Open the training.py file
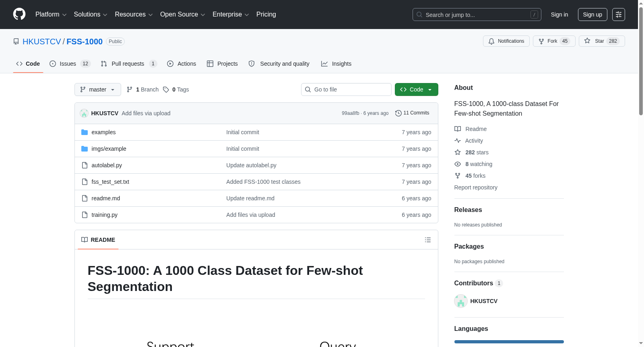Screen dimensions: 644x347 click(x=105, y=215)
